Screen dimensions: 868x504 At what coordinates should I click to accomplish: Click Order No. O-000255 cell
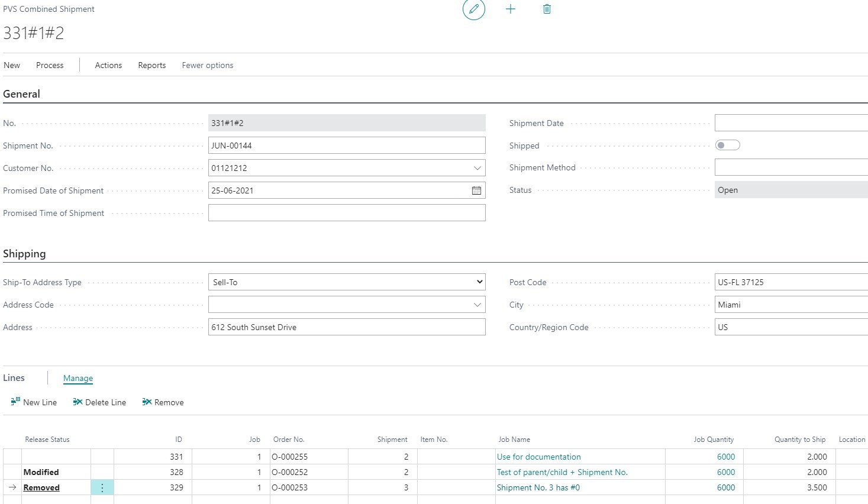tap(309, 457)
